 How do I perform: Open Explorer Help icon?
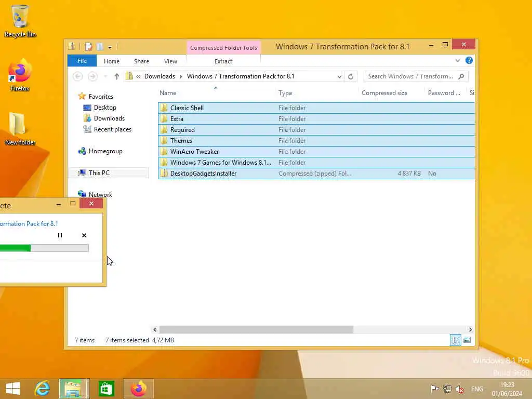[469, 60]
